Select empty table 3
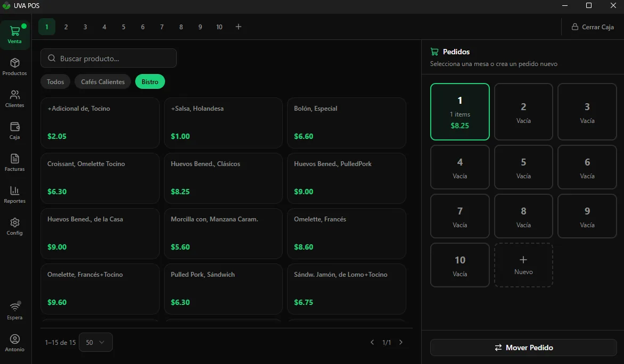The image size is (624, 364). [x=587, y=112]
